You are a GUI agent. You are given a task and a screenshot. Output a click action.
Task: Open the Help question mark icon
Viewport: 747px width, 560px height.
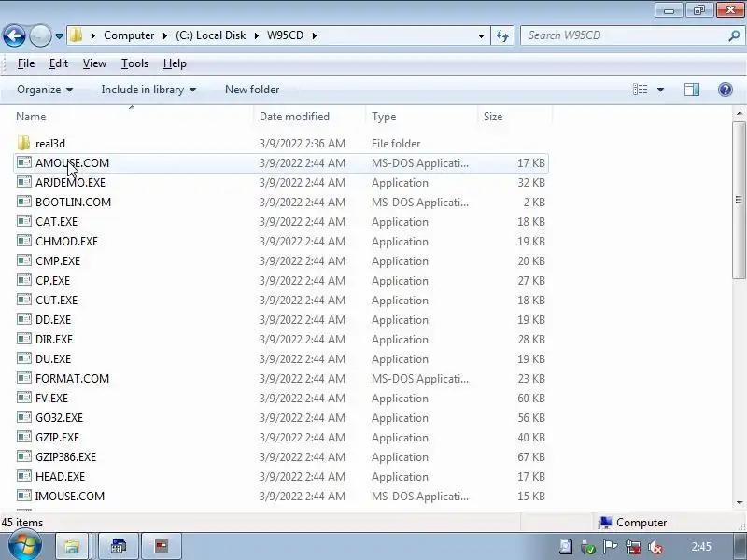pyautogui.click(x=726, y=90)
